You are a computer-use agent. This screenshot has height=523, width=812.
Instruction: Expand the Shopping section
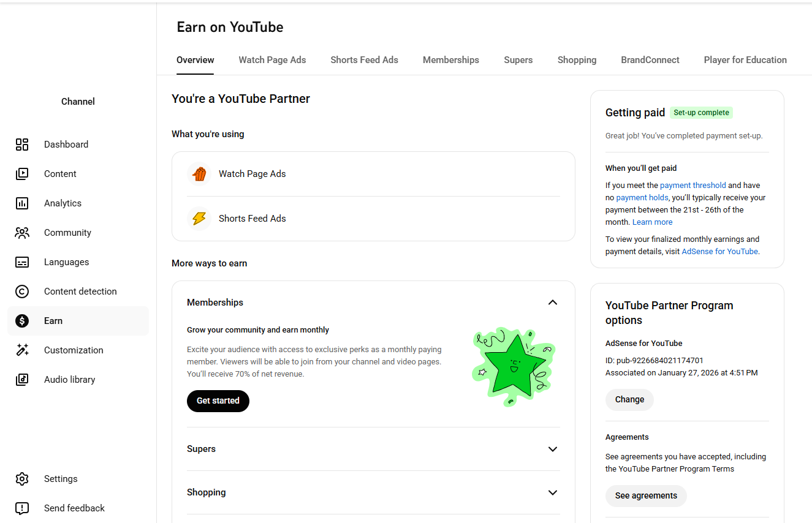click(x=553, y=492)
